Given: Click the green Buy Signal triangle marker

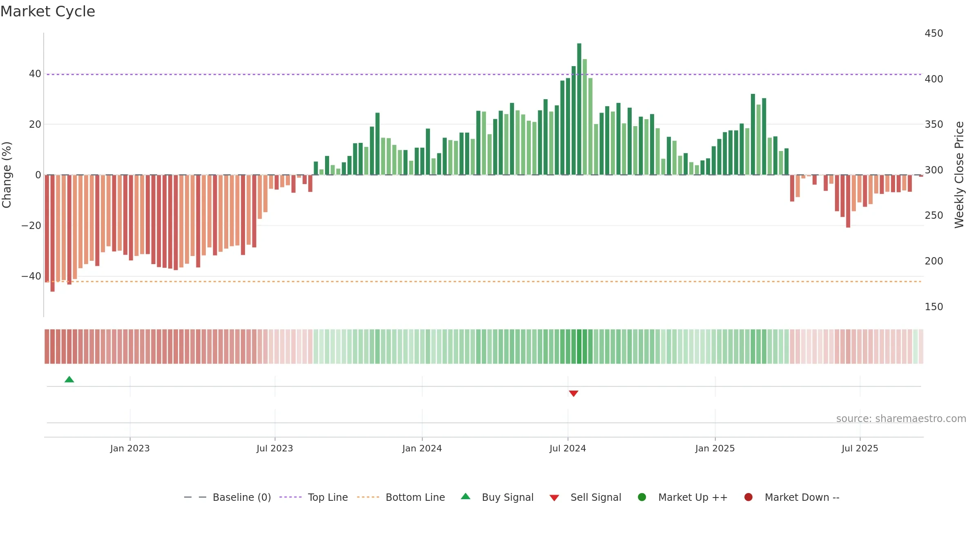Looking at the screenshot, I should point(69,380).
